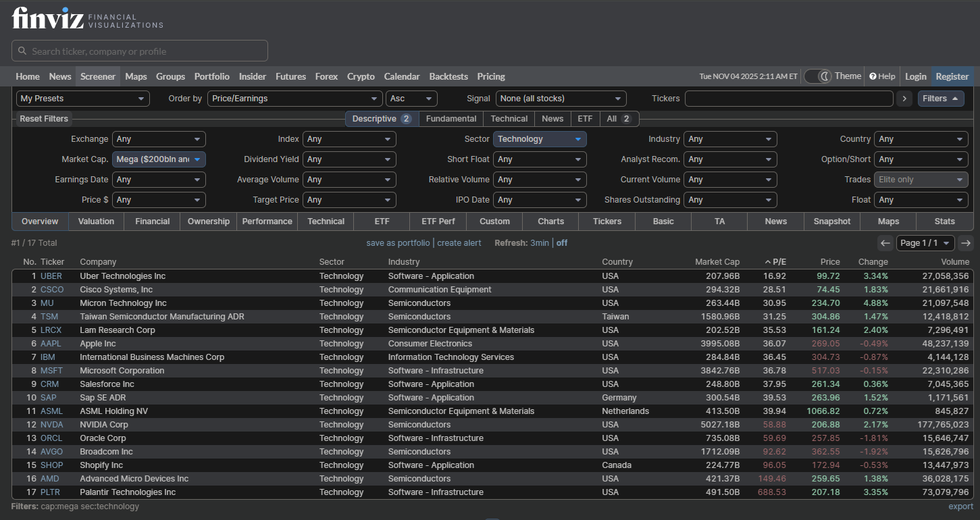The width and height of the screenshot is (980, 520).
Task: Open the NVDA ticker link
Action: pyautogui.click(x=51, y=425)
